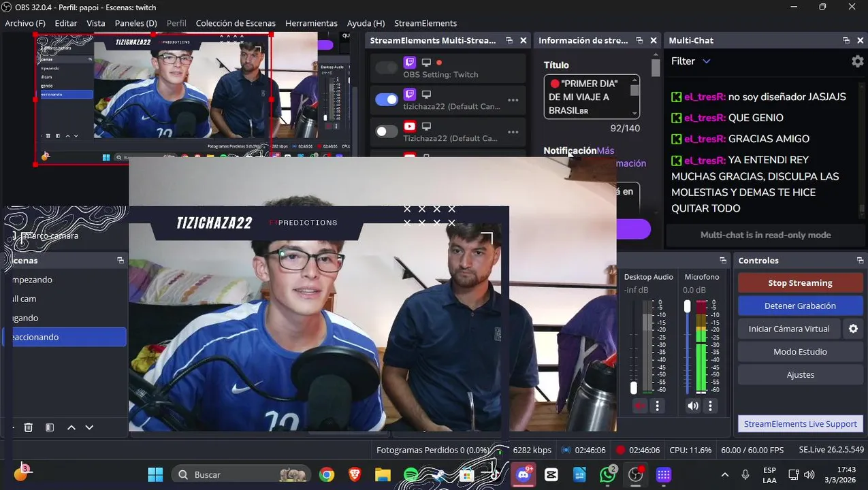Viewport: 868px width, 490px height.
Task: Open Desktop Audio options menu
Action: click(657, 406)
